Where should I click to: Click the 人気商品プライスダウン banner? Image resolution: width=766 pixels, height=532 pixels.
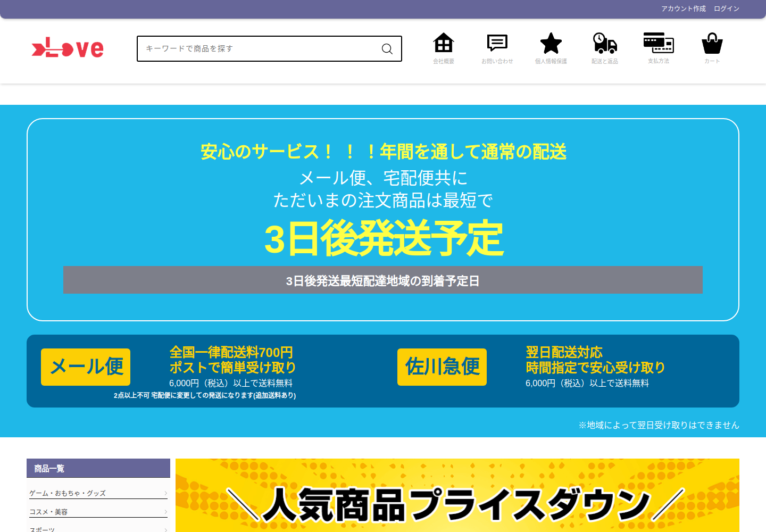[457, 495]
